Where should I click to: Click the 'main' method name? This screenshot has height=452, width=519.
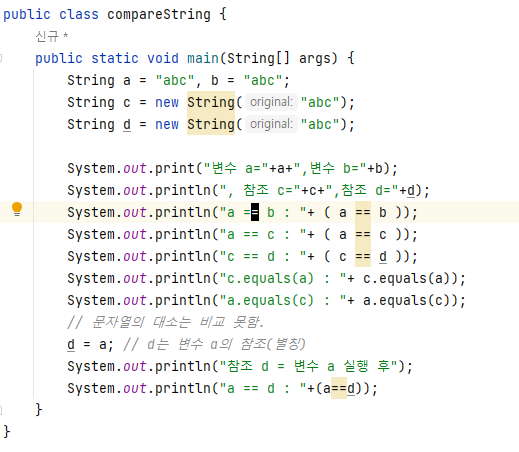click(x=203, y=58)
